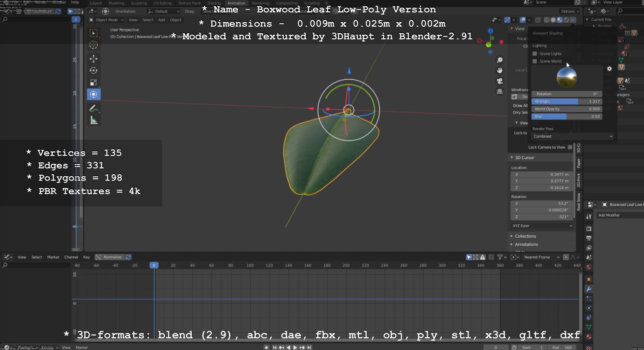Open the Nearest Frame snap dropdown
This screenshot has width=644, height=350.
542,257
